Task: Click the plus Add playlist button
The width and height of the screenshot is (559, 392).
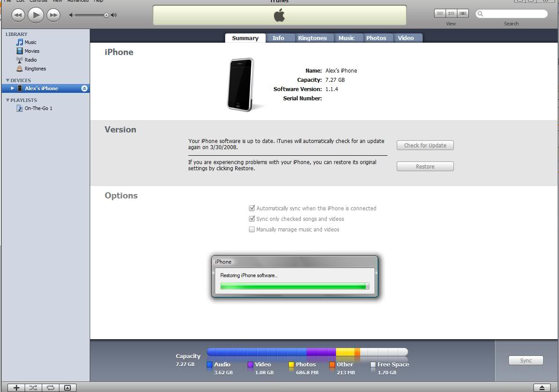Action: 16,388
